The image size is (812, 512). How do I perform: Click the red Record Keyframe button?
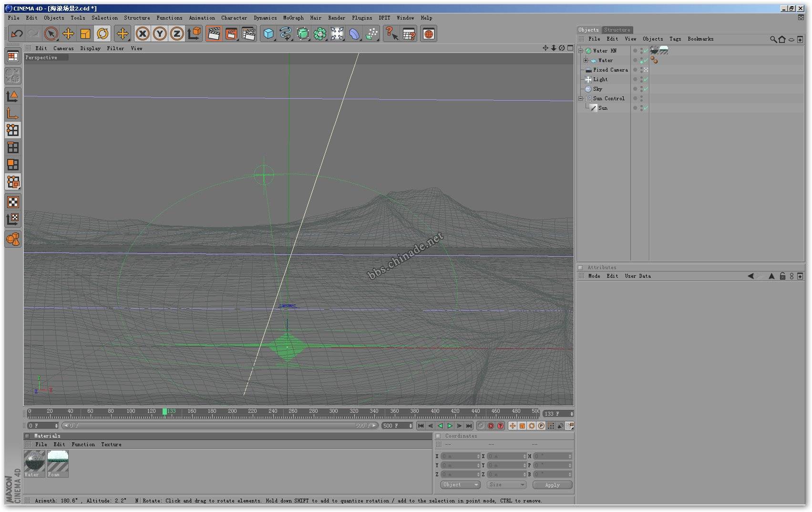coord(491,426)
